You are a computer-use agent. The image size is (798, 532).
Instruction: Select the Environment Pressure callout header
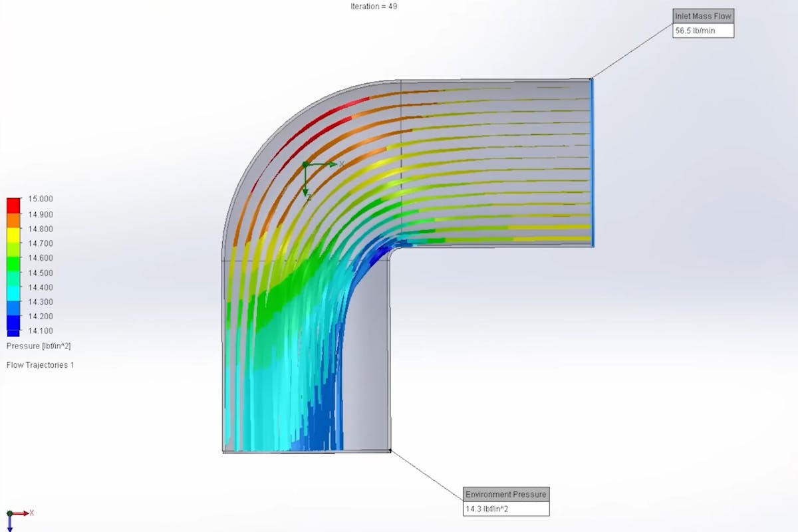click(x=506, y=494)
